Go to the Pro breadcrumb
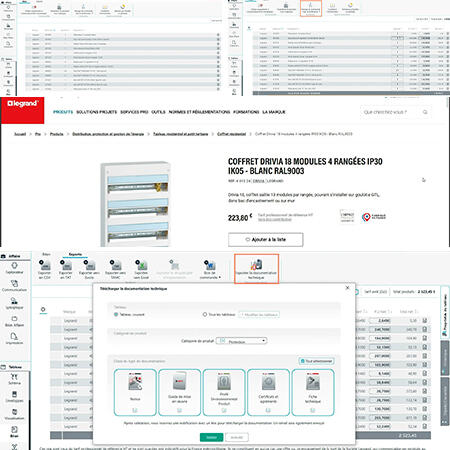This screenshot has width=450, height=450. [38, 134]
